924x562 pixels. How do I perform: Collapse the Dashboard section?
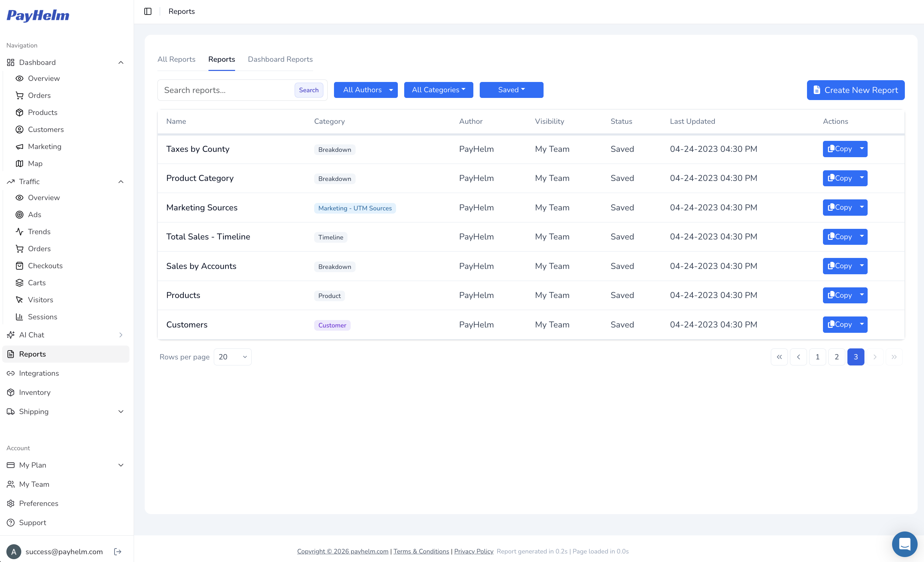coord(121,62)
